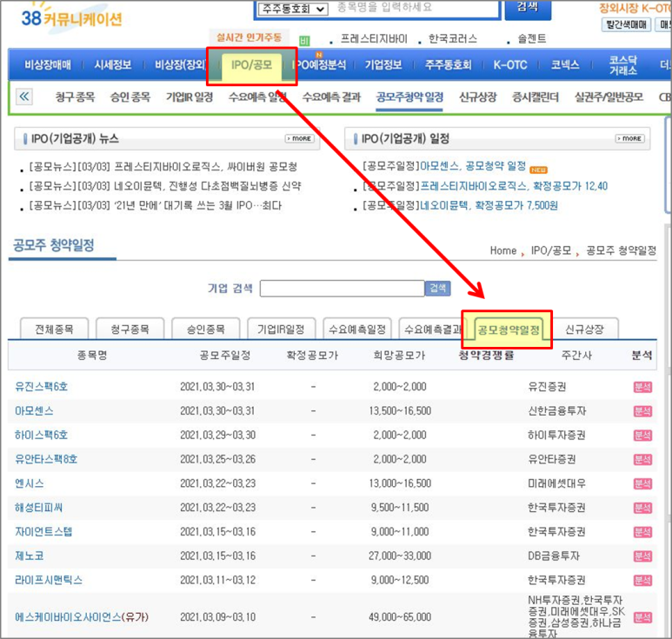Go to 수요예측 결과 in submenu bar
The width and height of the screenshot is (672, 639).
[331, 97]
